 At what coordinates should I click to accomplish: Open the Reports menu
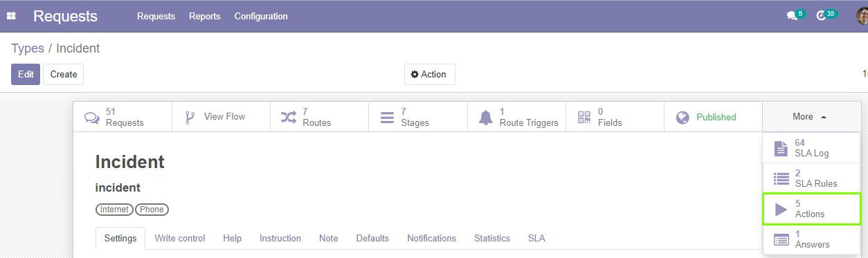click(x=205, y=16)
